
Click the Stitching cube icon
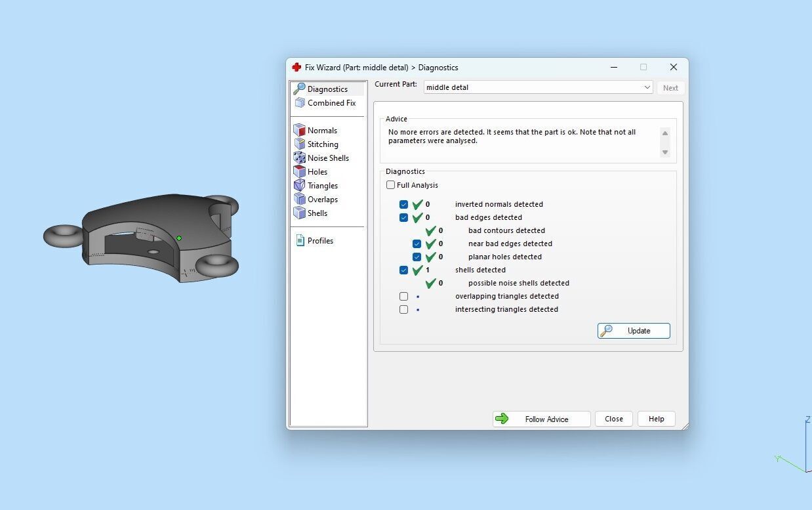point(299,144)
